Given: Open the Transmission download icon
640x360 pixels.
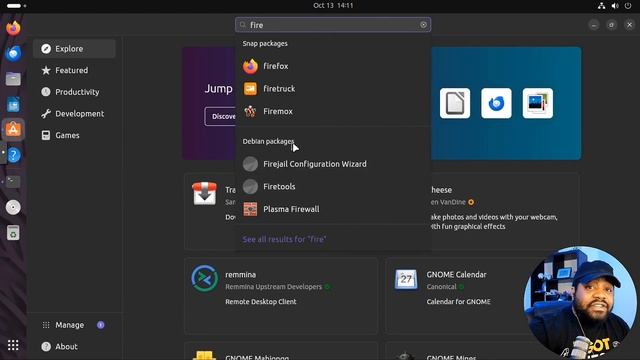Looking at the screenshot, I should tap(204, 193).
